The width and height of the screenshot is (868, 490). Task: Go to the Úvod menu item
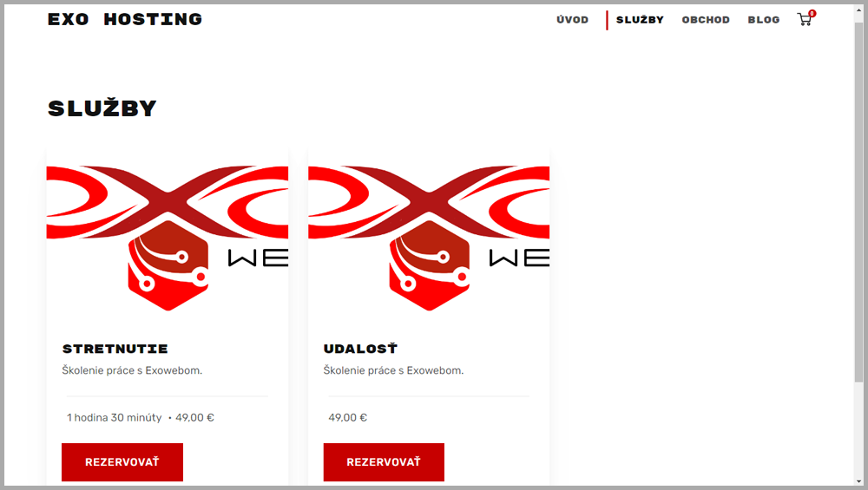click(x=572, y=20)
